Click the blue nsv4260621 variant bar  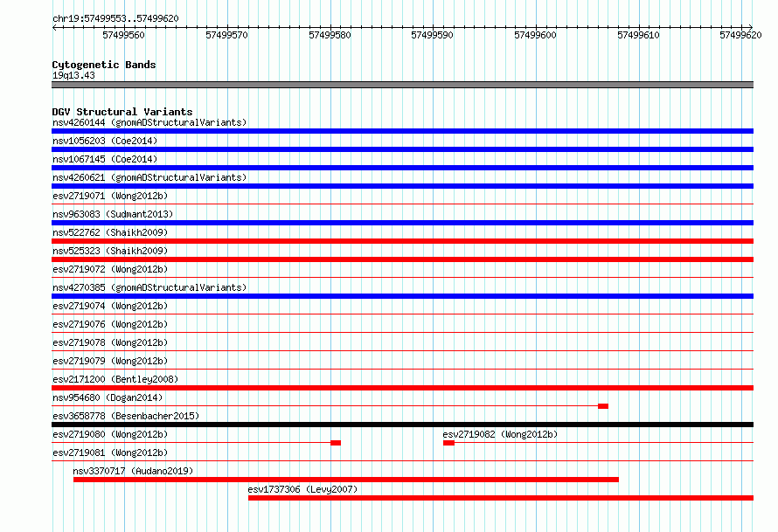coord(402,186)
